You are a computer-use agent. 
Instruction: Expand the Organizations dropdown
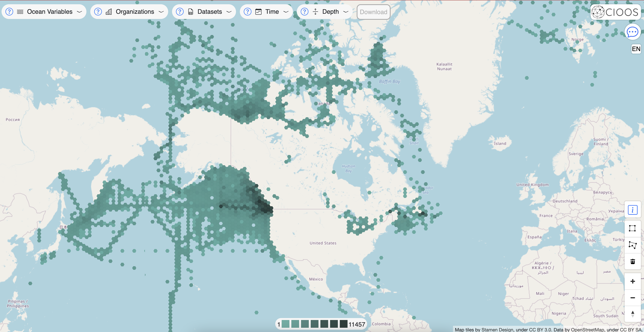(x=161, y=12)
